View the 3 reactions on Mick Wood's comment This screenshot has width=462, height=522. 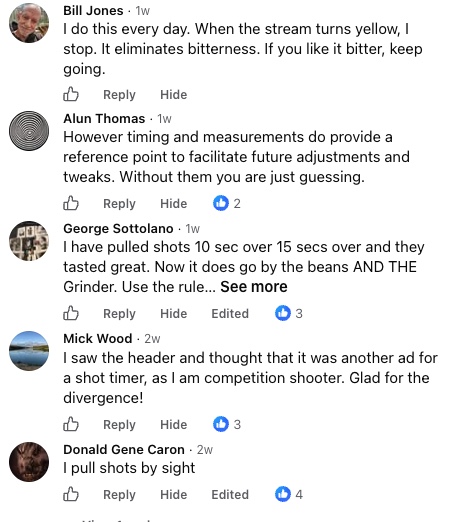[x=227, y=424]
